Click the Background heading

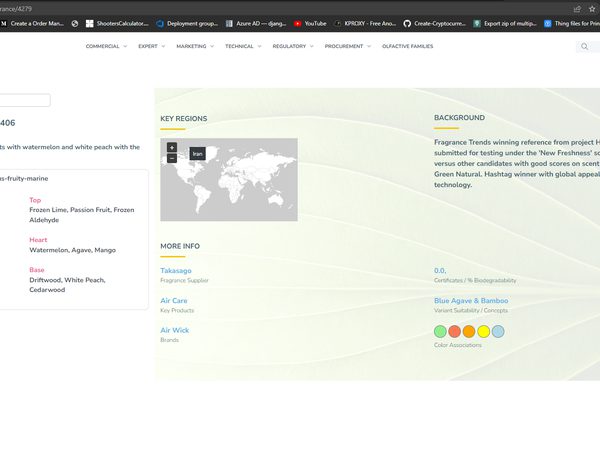(459, 118)
